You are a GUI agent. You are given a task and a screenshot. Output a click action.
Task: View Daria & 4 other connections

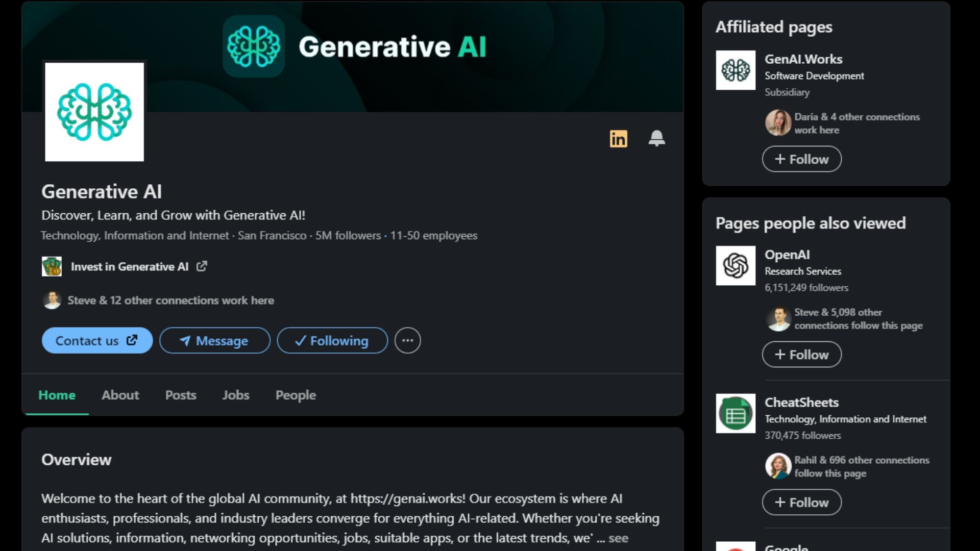point(857,123)
